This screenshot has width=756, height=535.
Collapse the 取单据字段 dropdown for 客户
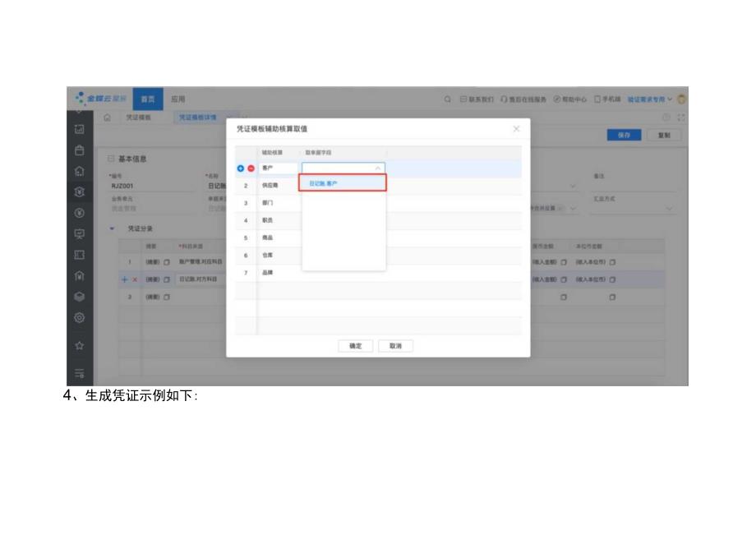coord(376,167)
